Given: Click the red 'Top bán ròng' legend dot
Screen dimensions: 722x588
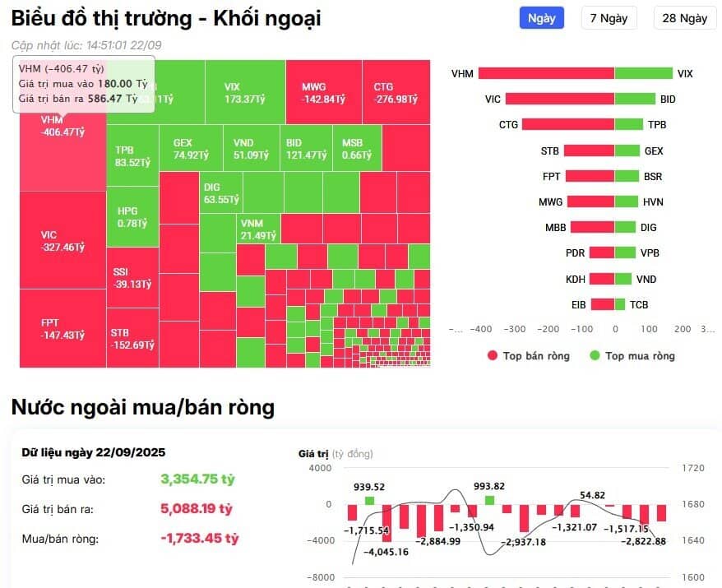Looking at the screenshot, I should (493, 356).
